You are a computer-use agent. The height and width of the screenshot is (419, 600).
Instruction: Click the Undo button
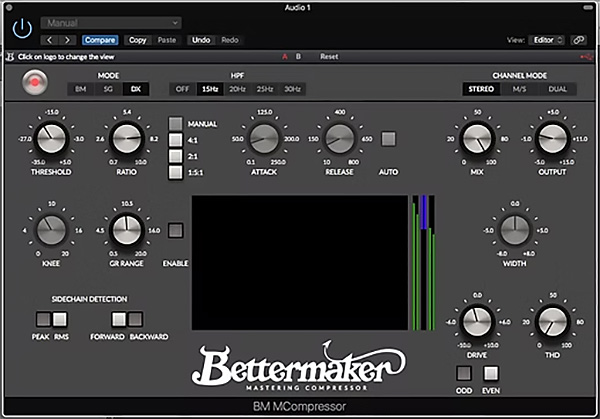(x=201, y=40)
